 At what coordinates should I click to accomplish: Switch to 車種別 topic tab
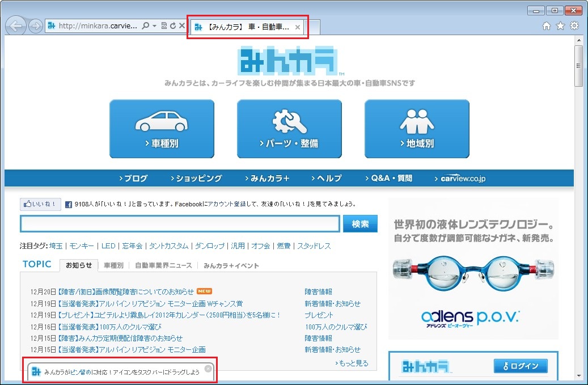tap(113, 265)
